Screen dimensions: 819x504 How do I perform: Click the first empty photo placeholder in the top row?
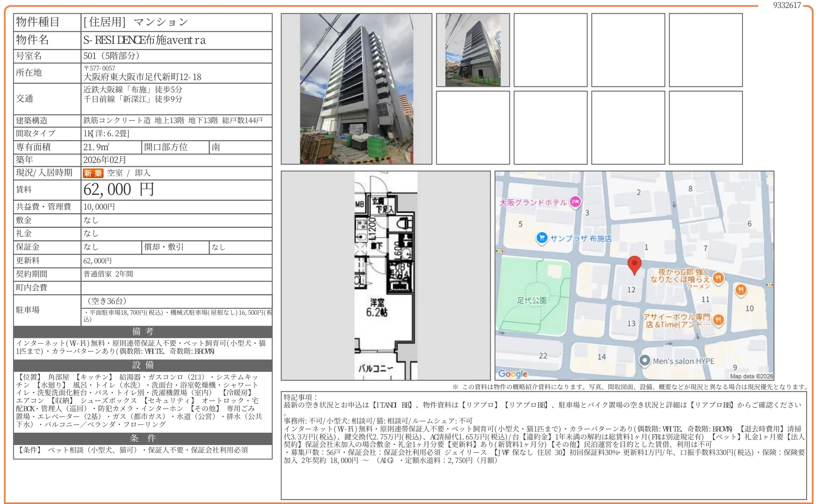[550, 50]
